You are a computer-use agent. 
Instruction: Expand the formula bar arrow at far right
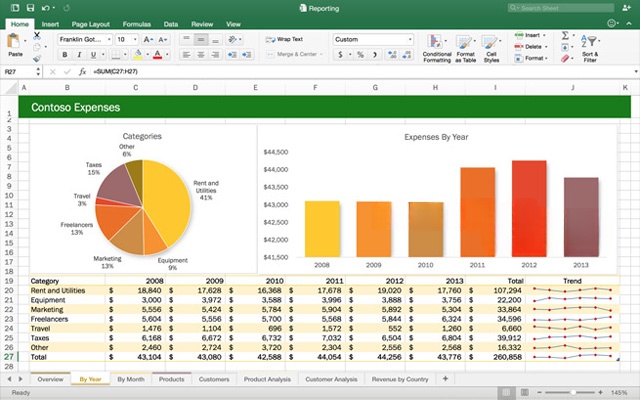(x=636, y=72)
